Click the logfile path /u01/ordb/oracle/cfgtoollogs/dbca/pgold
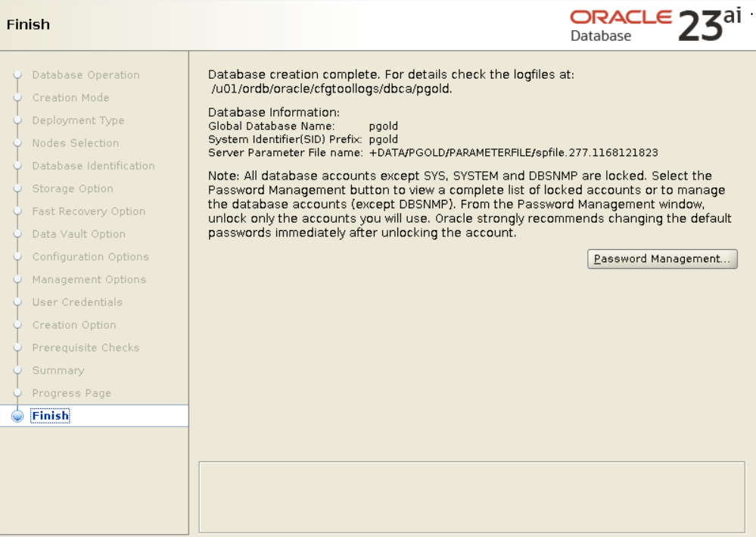The height and width of the screenshot is (537, 756). [331, 89]
